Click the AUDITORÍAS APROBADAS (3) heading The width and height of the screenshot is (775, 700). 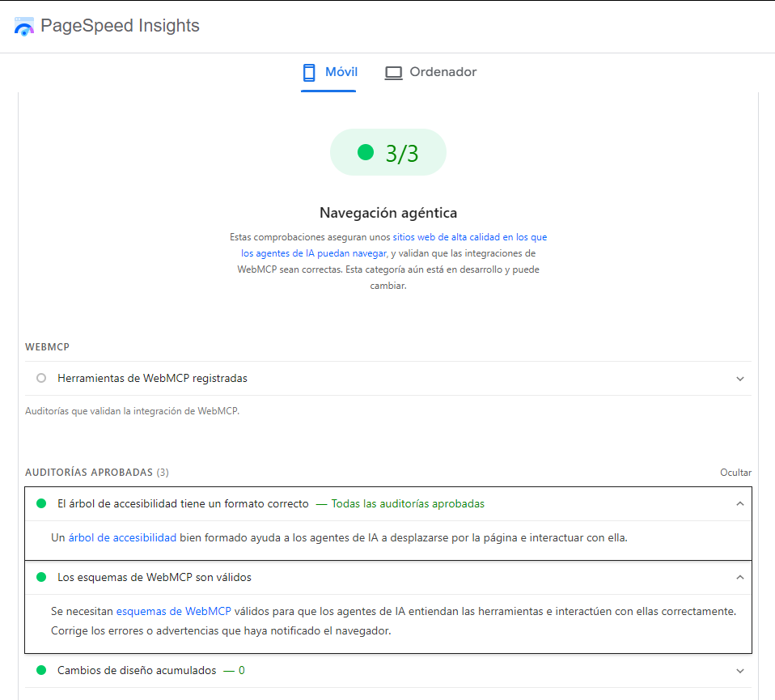[97, 473]
